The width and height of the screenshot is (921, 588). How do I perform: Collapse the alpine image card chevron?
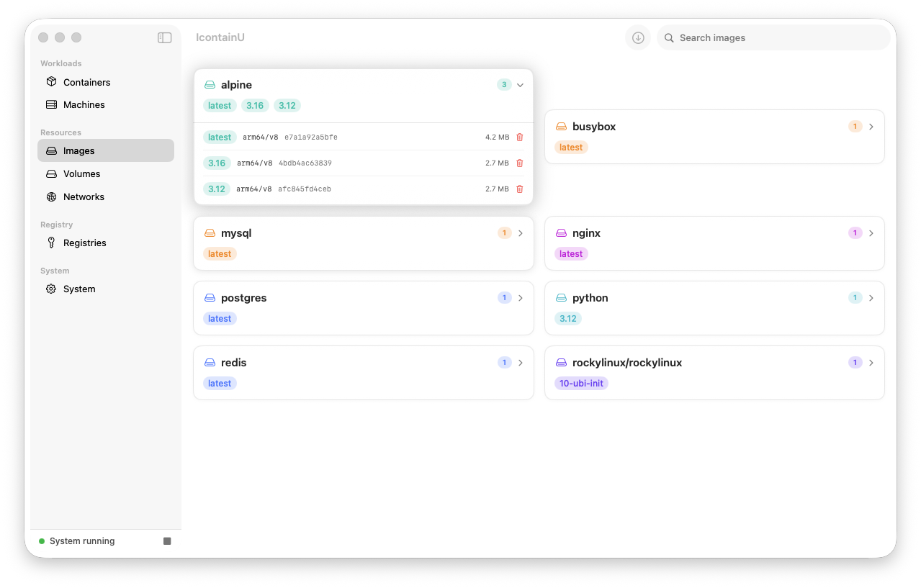(520, 85)
